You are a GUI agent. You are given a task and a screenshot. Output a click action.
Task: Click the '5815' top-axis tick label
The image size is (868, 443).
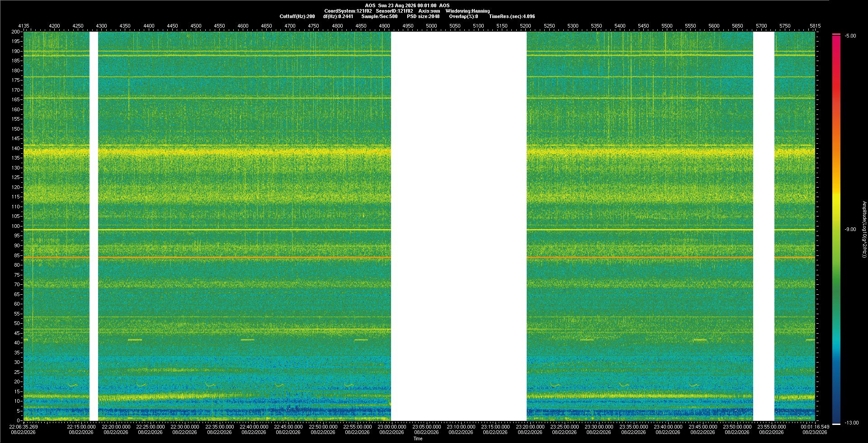[x=815, y=26]
